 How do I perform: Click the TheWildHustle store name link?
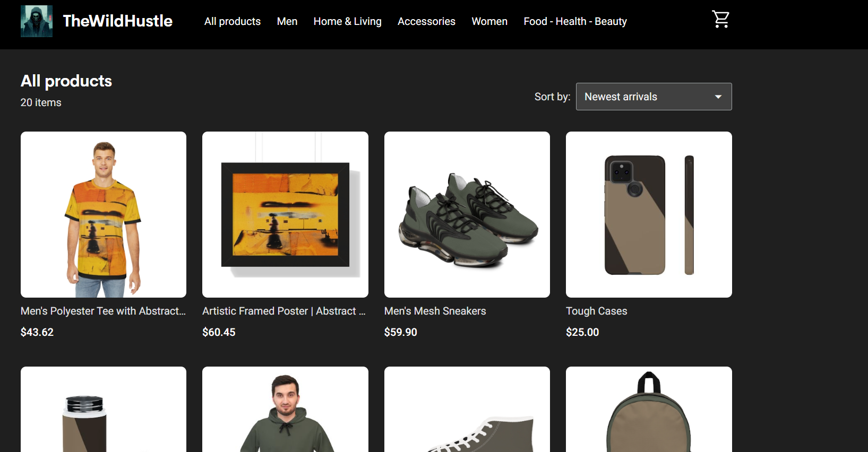(118, 21)
